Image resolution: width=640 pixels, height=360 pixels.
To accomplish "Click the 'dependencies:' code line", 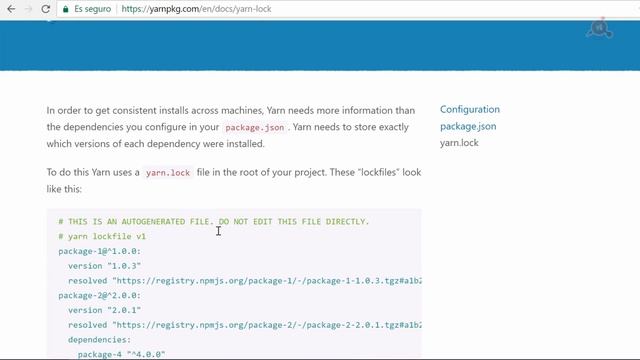I will coord(100,340).
